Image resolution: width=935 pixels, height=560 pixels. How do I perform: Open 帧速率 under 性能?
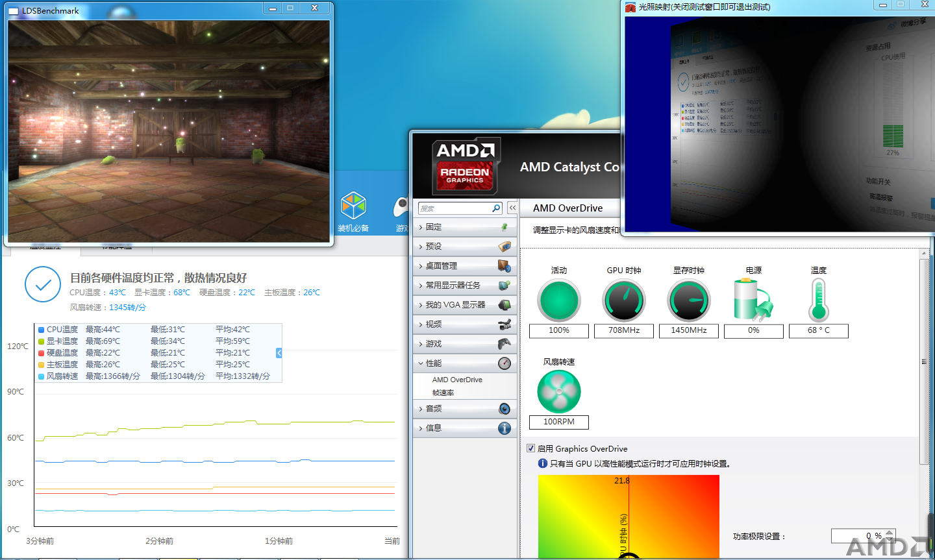(443, 393)
